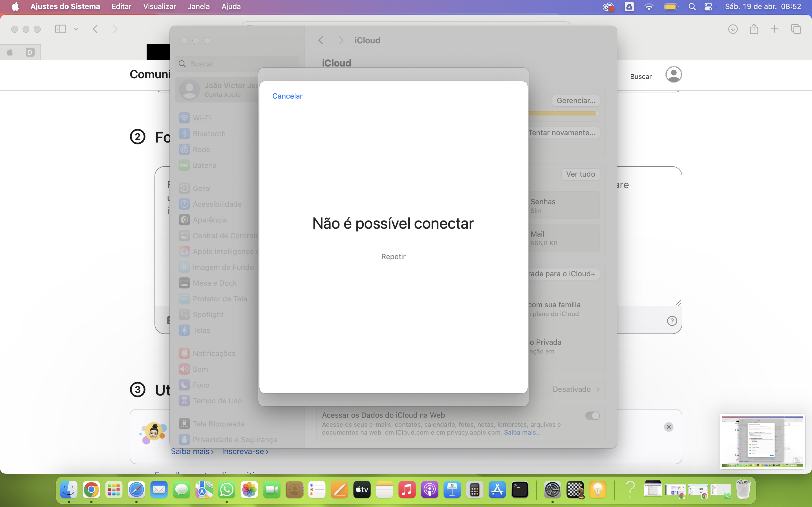Click the screenshot preview thumbnail
The image size is (812, 507).
pos(762,442)
